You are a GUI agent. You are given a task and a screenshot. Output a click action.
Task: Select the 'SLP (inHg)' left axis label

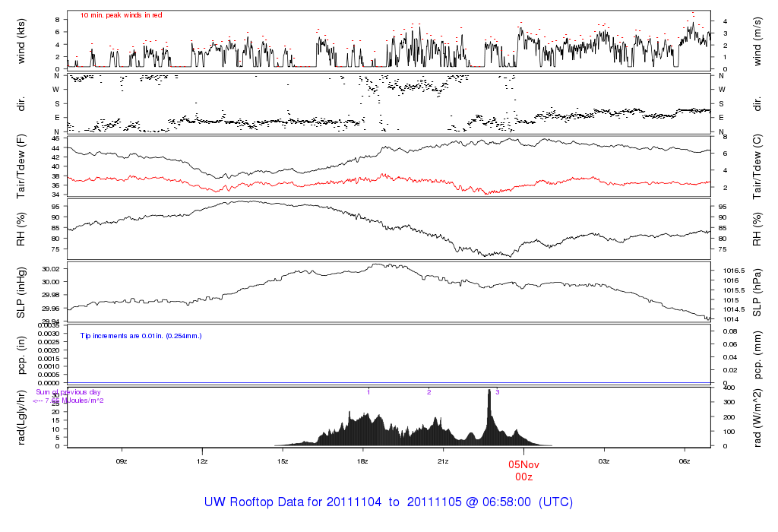[x=22, y=293]
